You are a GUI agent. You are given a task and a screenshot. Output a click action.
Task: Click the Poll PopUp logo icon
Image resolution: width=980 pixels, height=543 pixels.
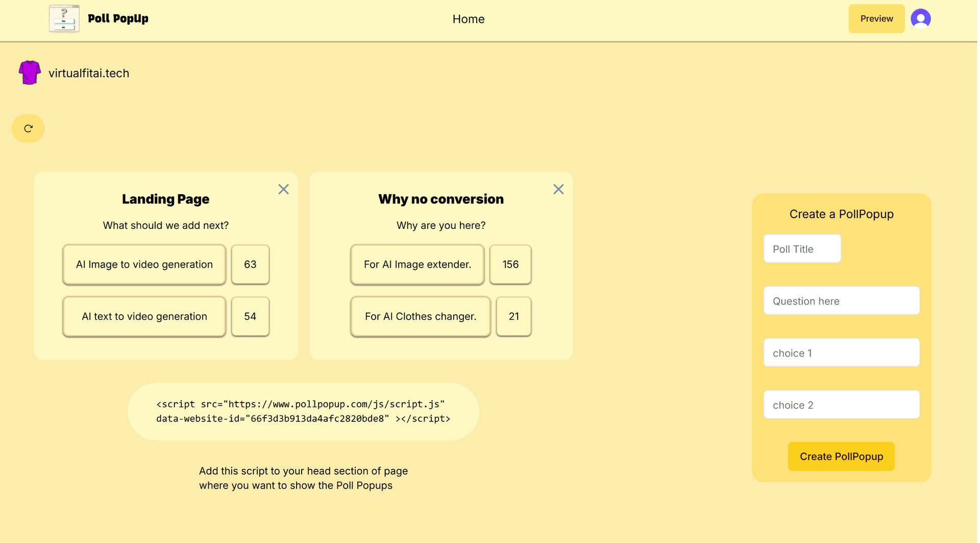pos(64,19)
